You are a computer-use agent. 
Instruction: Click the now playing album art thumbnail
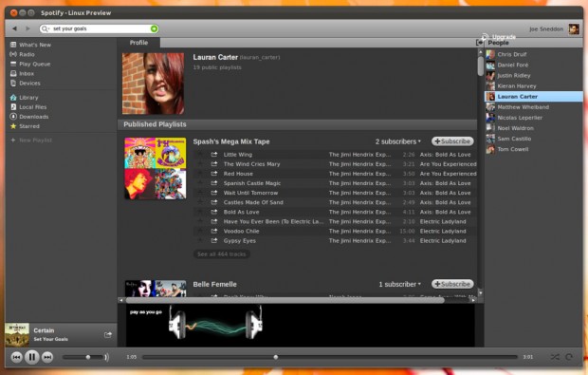(x=17, y=334)
